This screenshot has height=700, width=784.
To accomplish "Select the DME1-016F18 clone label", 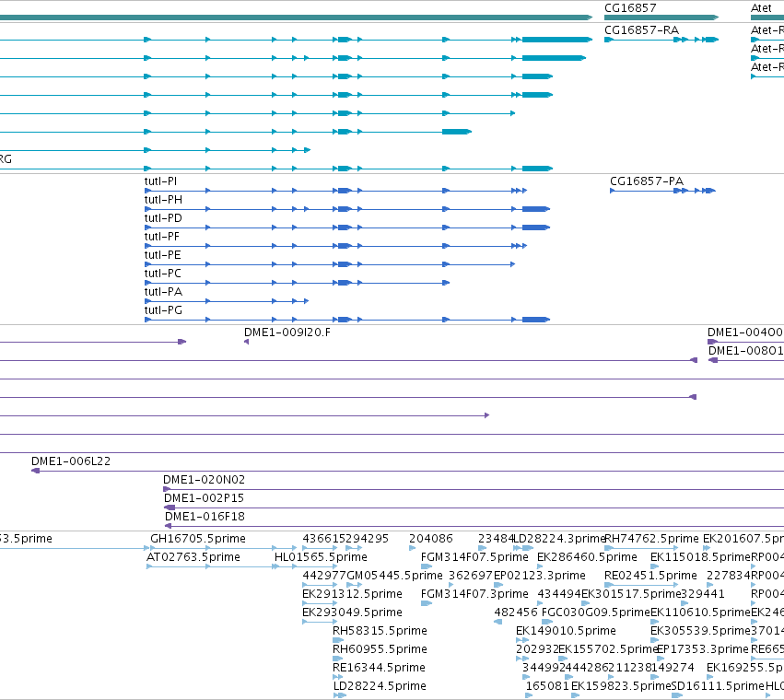I will click(x=205, y=517).
